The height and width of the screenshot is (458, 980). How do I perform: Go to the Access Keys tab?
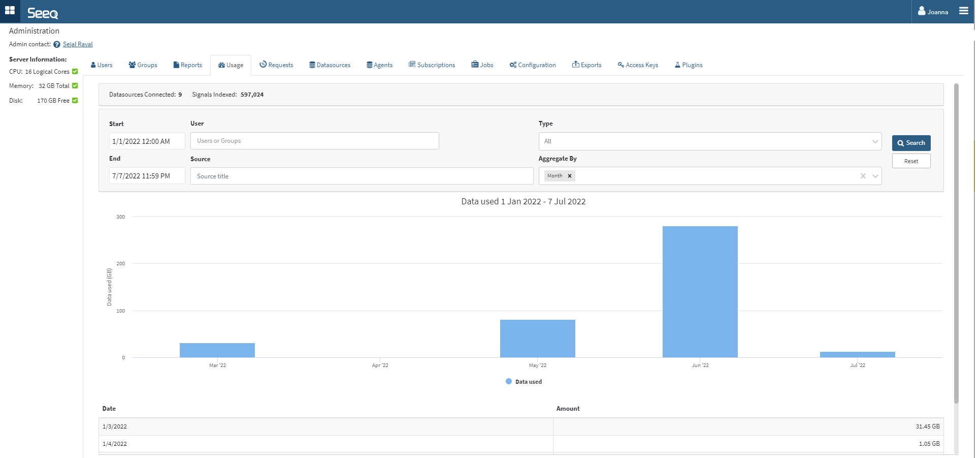(x=638, y=65)
